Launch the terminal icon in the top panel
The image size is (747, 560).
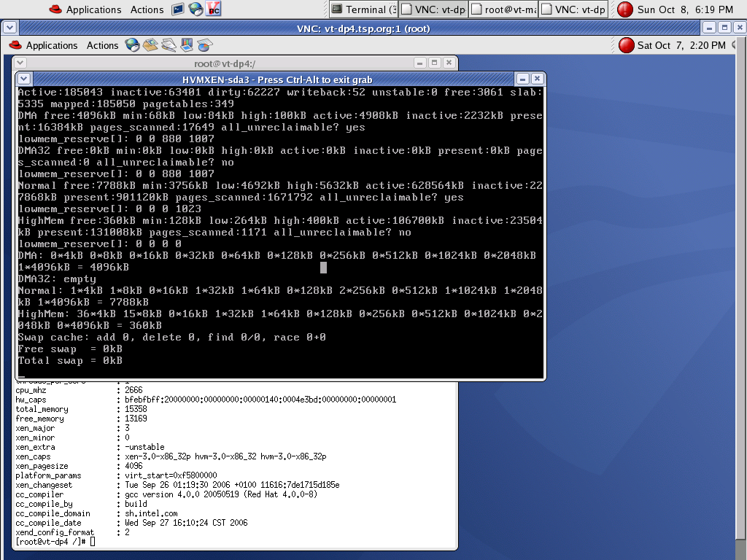coord(177,9)
